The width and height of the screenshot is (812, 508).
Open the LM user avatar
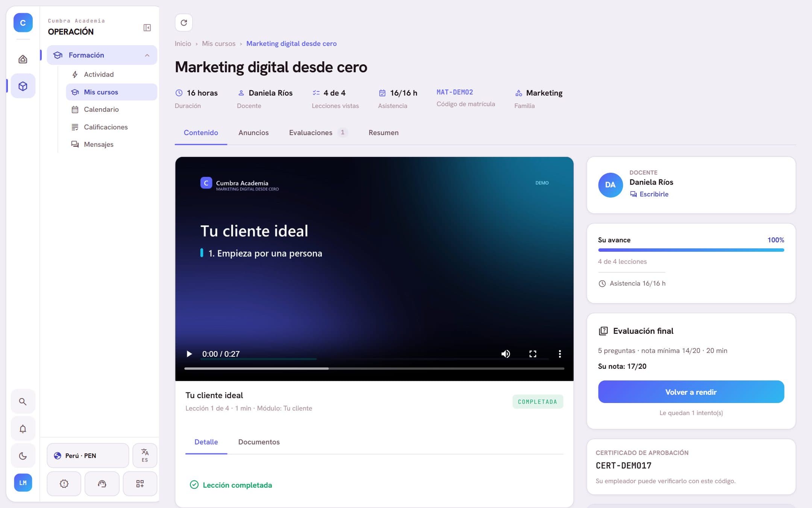click(23, 483)
